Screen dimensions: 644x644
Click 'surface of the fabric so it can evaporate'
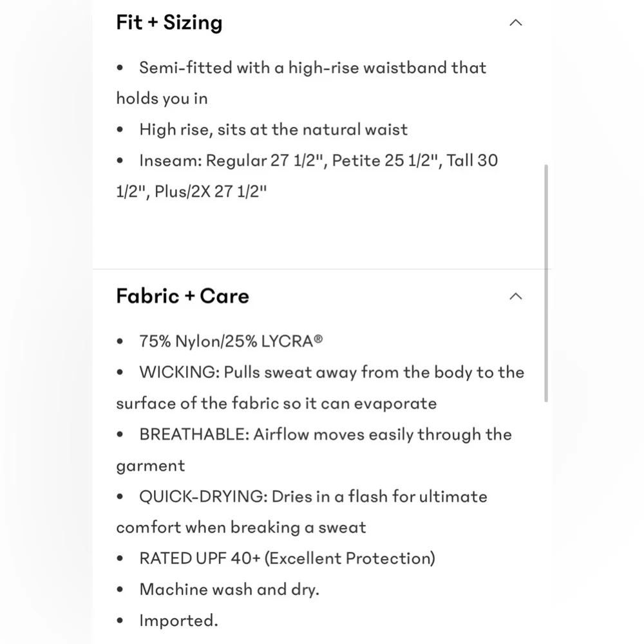click(276, 404)
